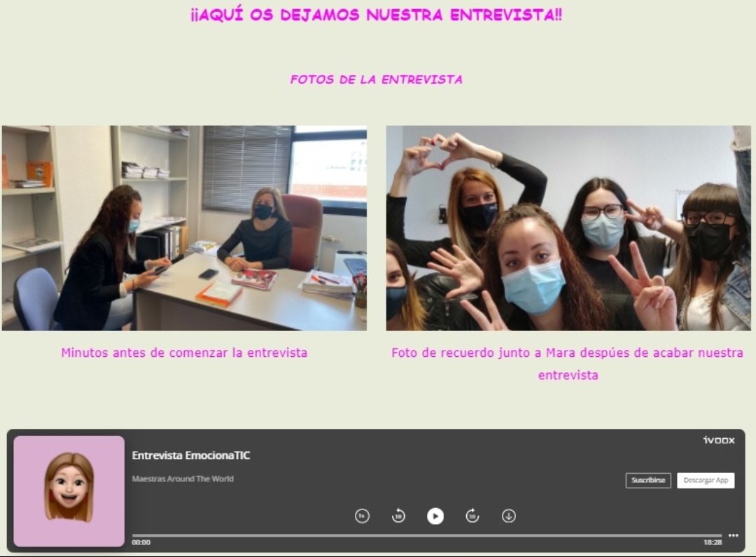Select caption Minutos antes de comenzar la entrevista
The image size is (756, 557).
(184, 353)
